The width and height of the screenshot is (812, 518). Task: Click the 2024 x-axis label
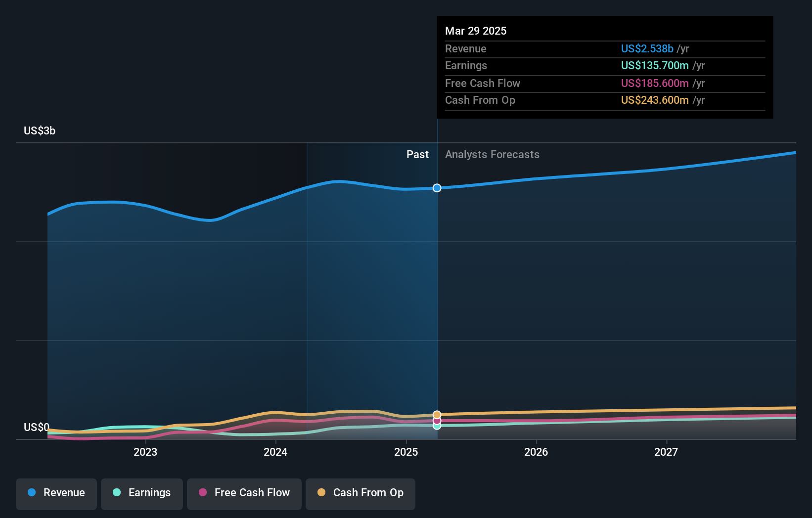[x=275, y=452]
